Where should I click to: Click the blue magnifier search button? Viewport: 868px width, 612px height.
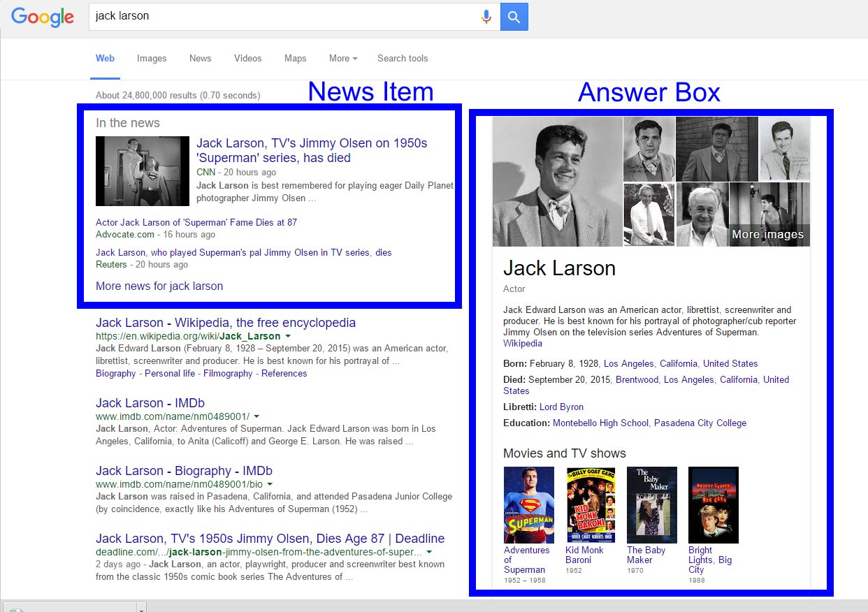pos(514,17)
